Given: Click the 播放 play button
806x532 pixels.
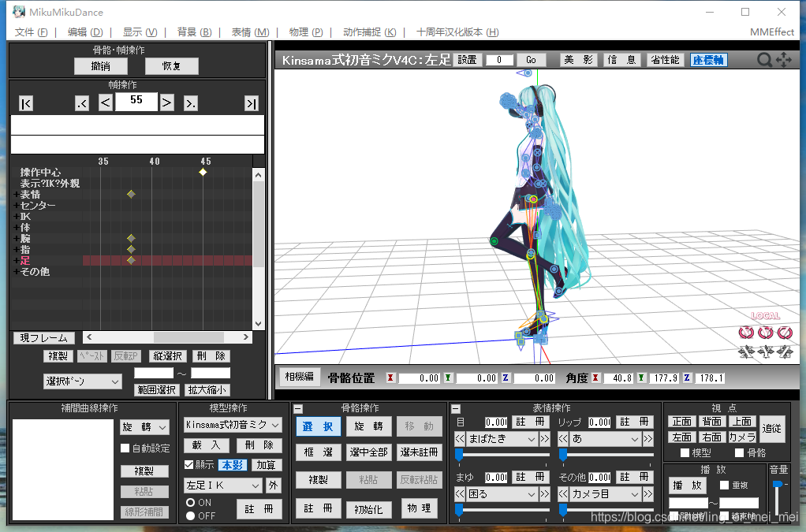Looking at the screenshot, I should [687, 485].
